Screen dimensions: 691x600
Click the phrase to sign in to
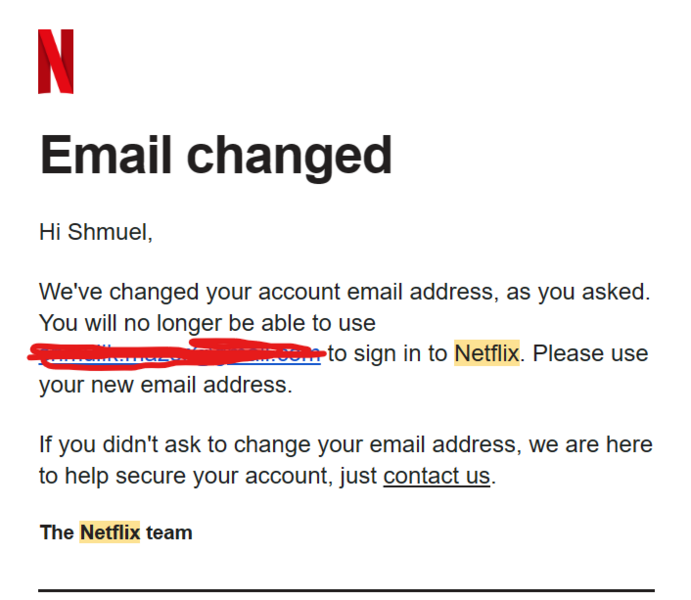(x=387, y=353)
